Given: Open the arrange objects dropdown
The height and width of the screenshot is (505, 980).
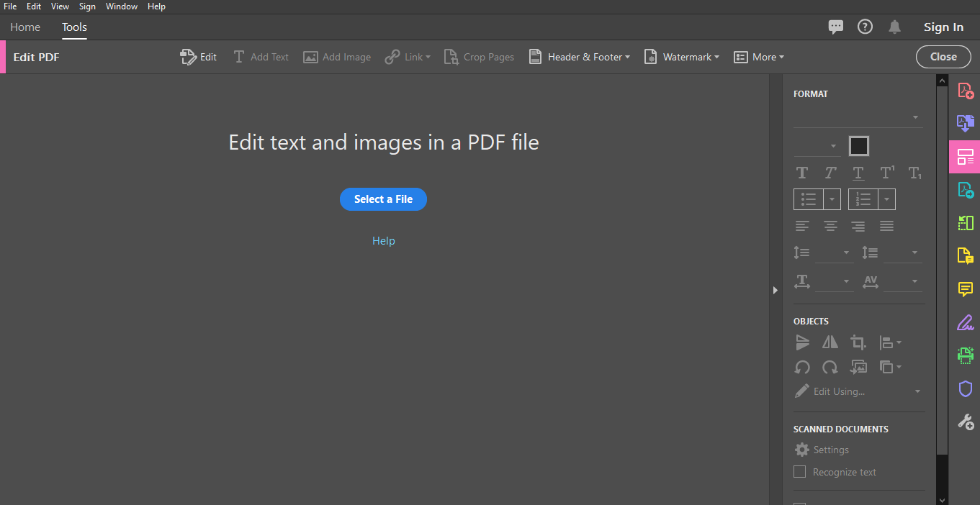Looking at the screenshot, I should point(890,368).
